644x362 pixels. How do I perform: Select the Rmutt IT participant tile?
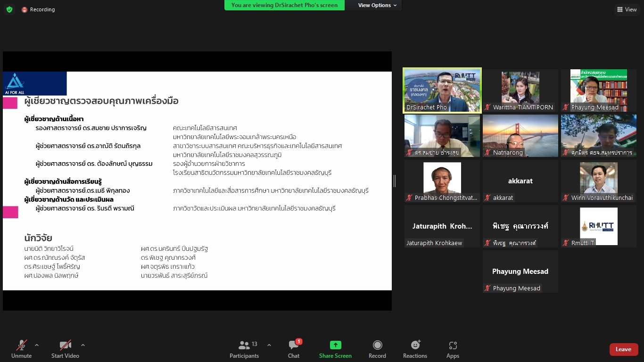point(598,226)
